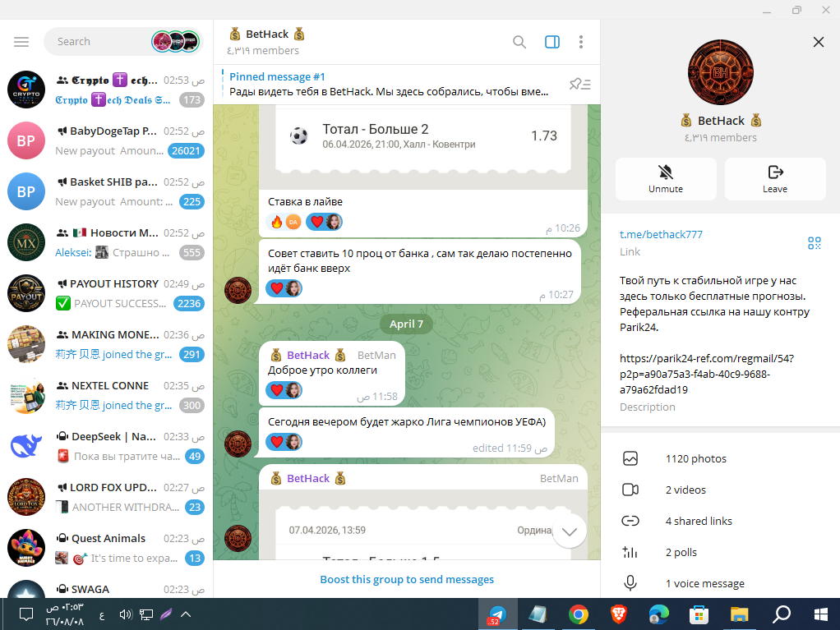Click heart reaction on Совет ставить message
The height and width of the screenshot is (630, 840).
284,288
